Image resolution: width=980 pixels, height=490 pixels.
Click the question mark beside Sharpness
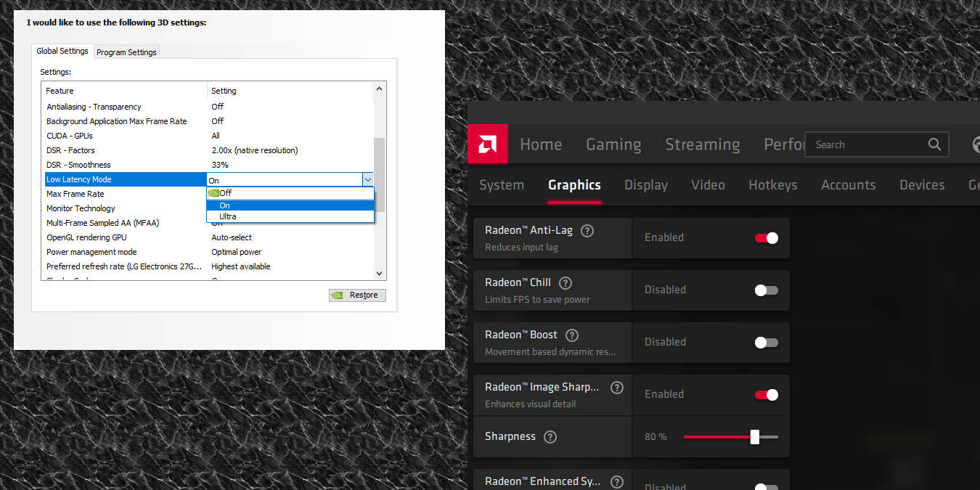pos(550,436)
